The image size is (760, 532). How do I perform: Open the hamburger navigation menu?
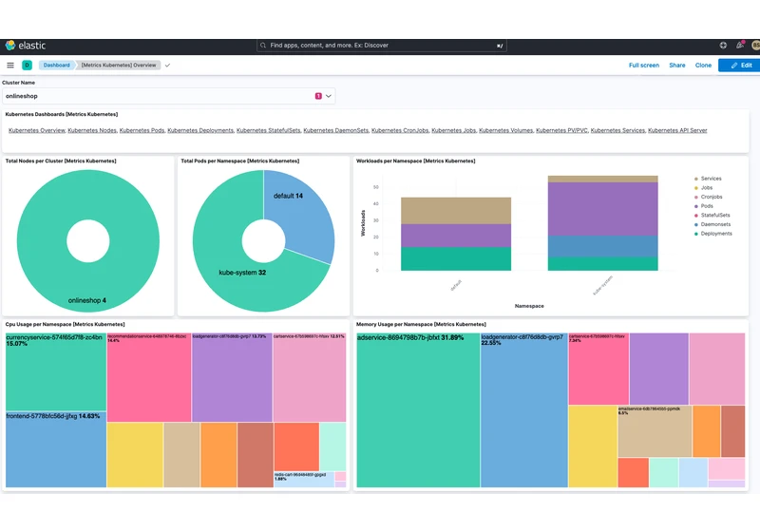pyautogui.click(x=10, y=65)
